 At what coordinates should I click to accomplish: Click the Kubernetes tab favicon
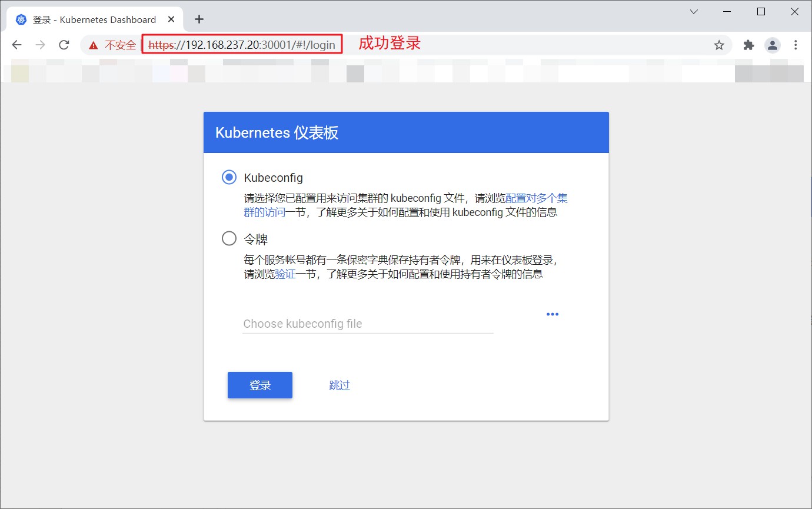(22, 19)
